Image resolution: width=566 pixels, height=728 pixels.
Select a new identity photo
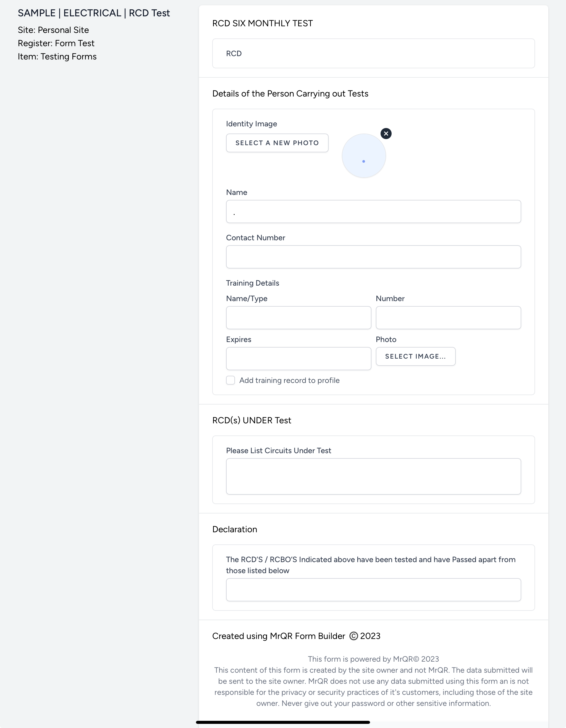click(277, 143)
